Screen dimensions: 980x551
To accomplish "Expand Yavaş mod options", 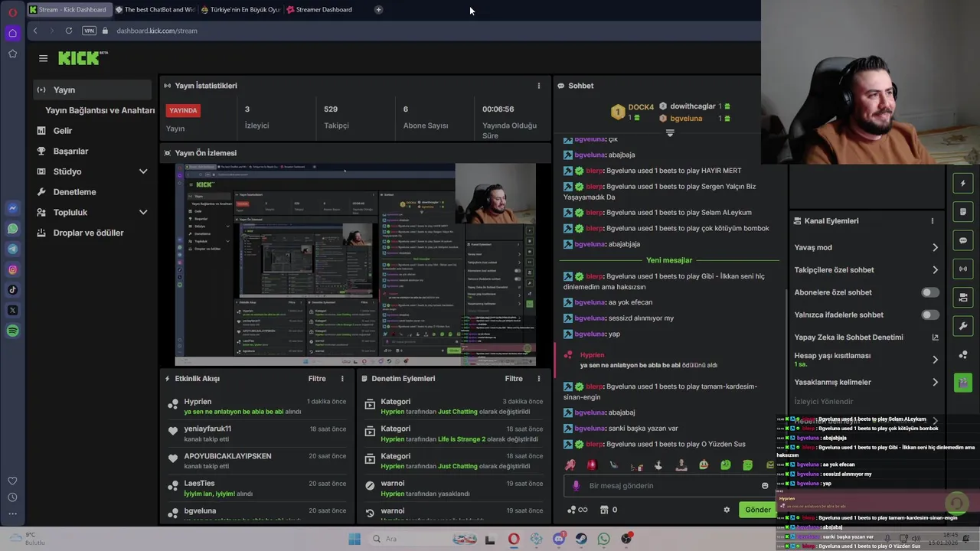I will tap(935, 247).
